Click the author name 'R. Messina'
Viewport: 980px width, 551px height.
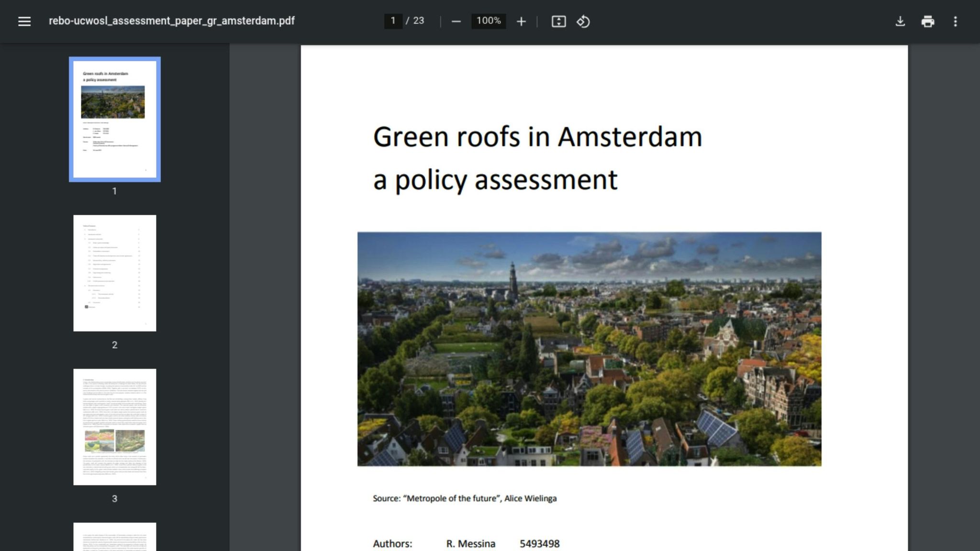point(470,544)
